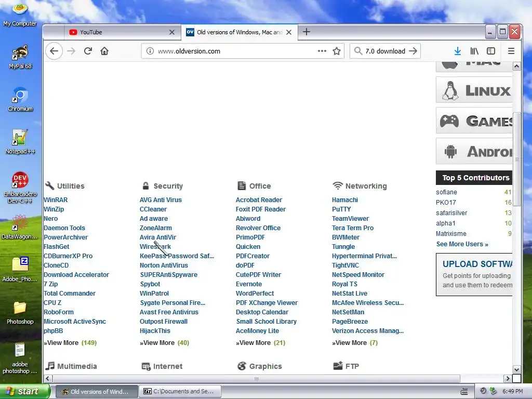Open the Acrobat Reader link
The width and height of the screenshot is (532, 399).
tap(259, 200)
